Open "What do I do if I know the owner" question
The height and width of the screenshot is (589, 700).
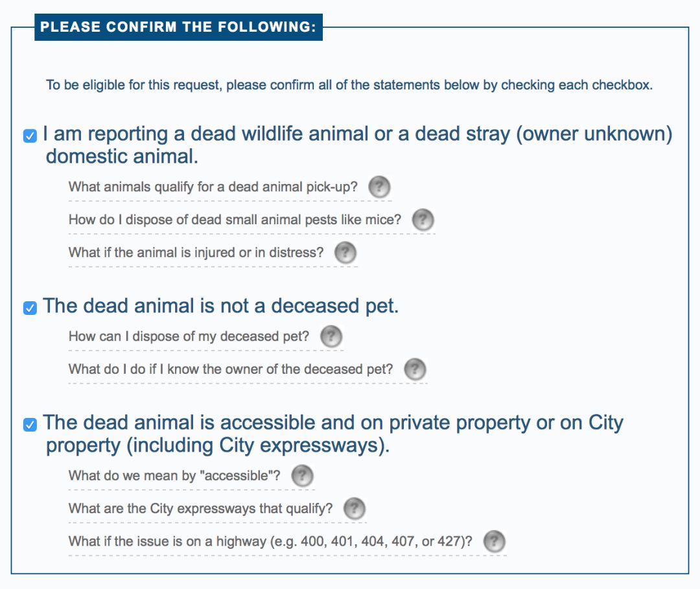coord(230,369)
